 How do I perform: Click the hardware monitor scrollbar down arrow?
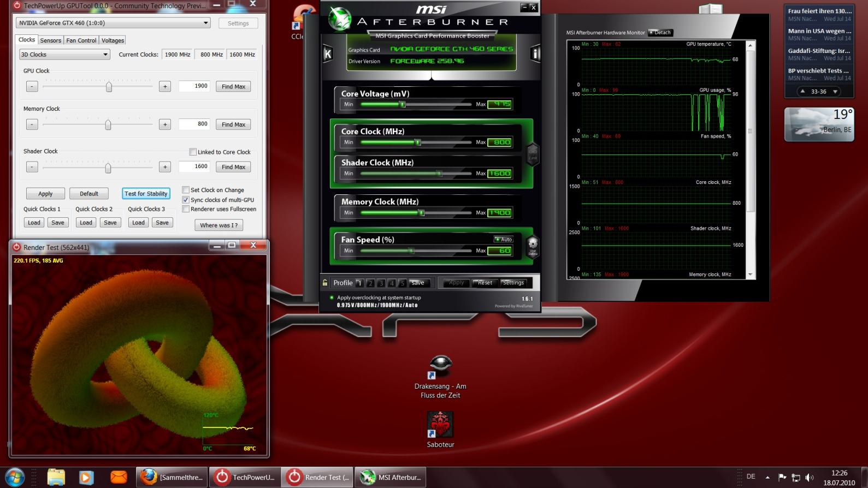(750, 275)
